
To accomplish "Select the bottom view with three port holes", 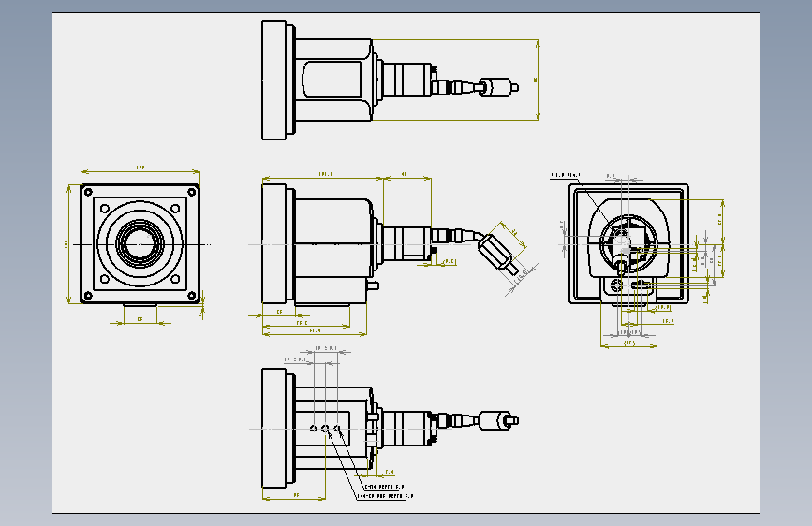I will [x=390, y=428].
